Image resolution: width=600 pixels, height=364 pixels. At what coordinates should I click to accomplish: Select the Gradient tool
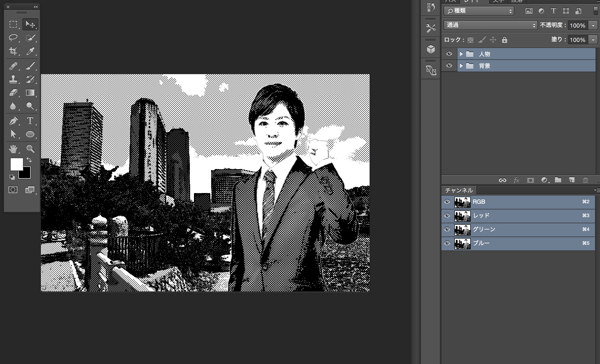click(x=30, y=93)
